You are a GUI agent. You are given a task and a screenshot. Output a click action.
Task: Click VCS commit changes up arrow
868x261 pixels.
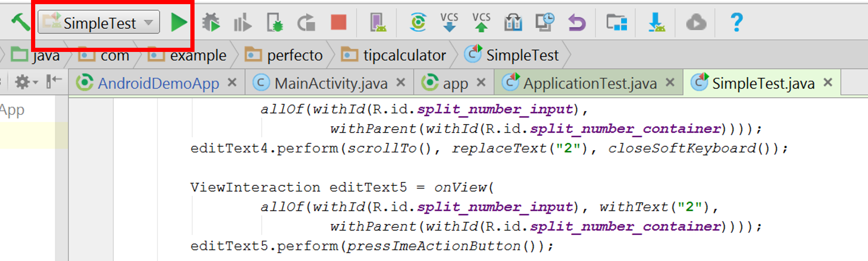(x=481, y=22)
